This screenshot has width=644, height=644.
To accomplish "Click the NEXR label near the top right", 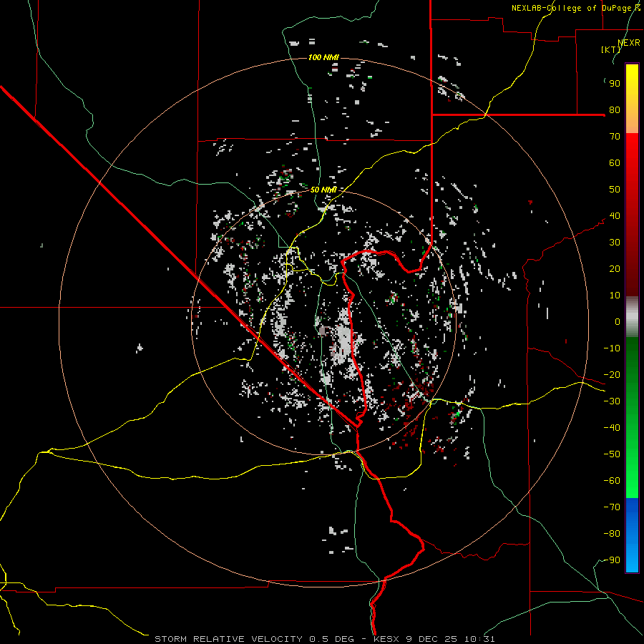I will click(628, 43).
